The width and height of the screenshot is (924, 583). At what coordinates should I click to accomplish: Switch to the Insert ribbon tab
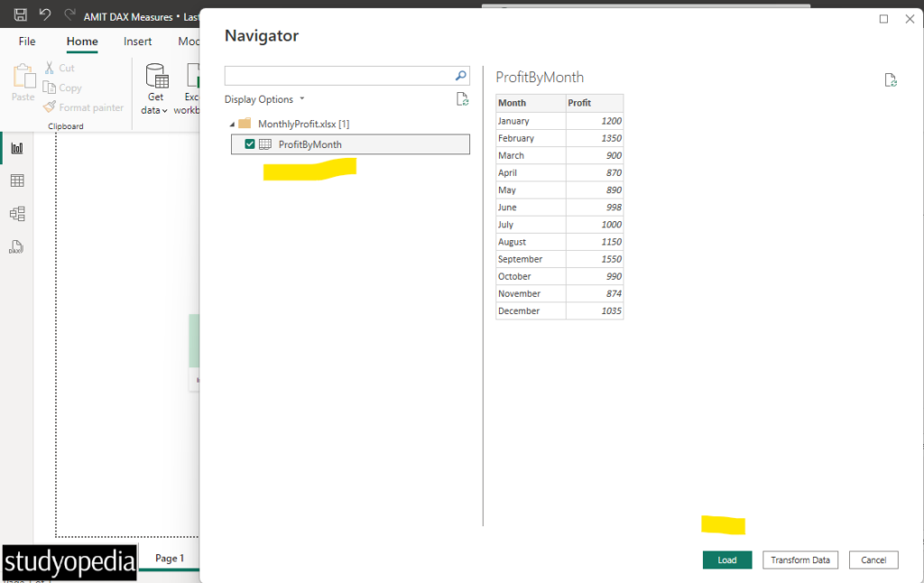click(x=137, y=42)
